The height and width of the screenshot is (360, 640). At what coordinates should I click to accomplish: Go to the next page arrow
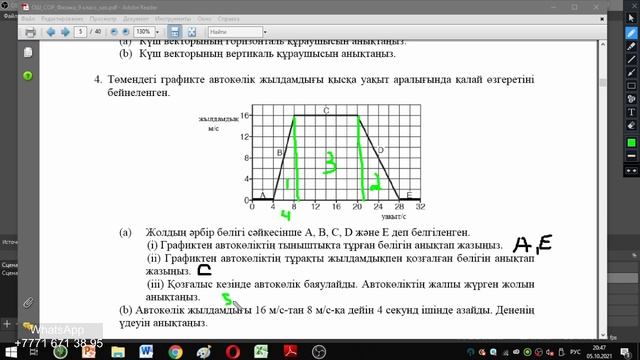(x=65, y=32)
